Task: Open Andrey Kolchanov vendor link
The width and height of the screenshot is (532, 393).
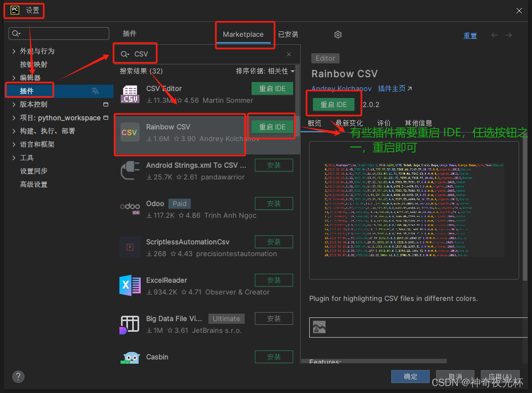Action: click(341, 88)
